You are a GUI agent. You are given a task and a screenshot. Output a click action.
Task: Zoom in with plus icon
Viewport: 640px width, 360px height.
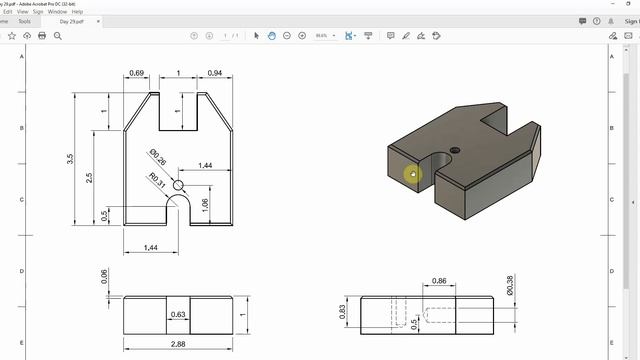click(x=302, y=36)
